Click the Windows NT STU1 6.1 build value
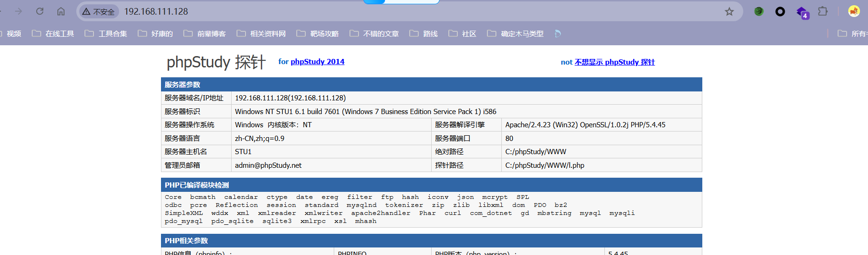 (x=365, y=112)
